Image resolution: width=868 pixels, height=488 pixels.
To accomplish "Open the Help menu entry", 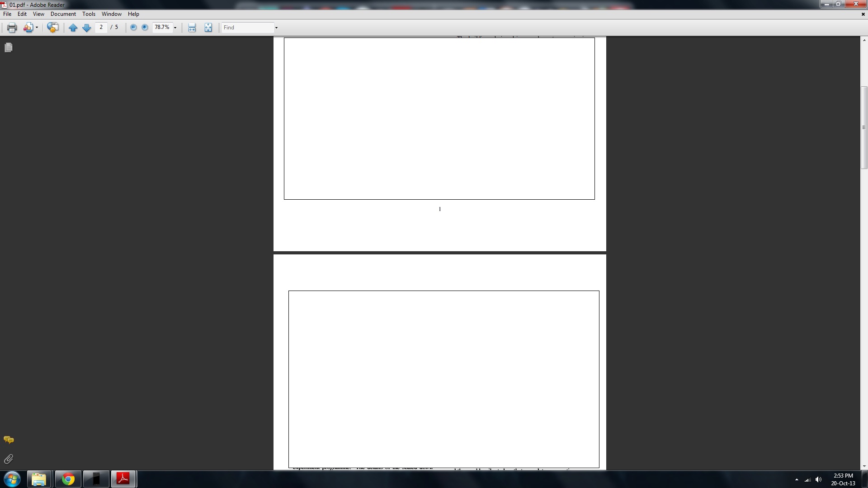I will point(133,14).
